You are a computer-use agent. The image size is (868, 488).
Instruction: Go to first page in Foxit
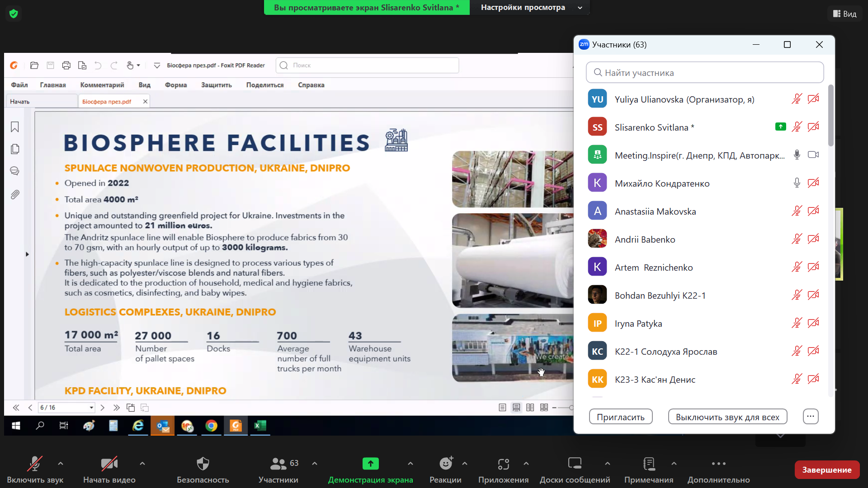point(16,408)
